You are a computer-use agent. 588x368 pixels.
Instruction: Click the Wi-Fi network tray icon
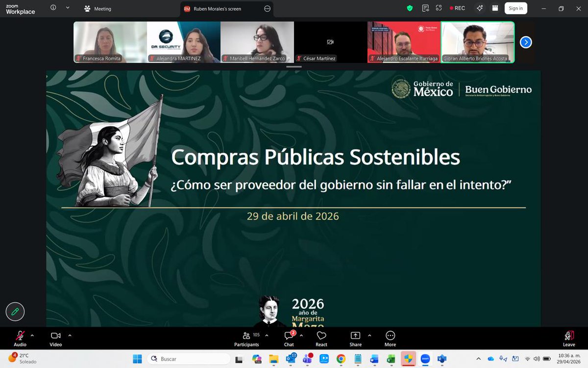[x=528, y=359]
